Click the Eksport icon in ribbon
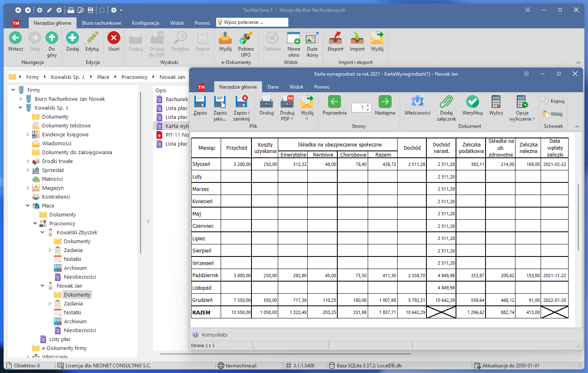Screen dimensions: 588x373 (x=335, y=38)
